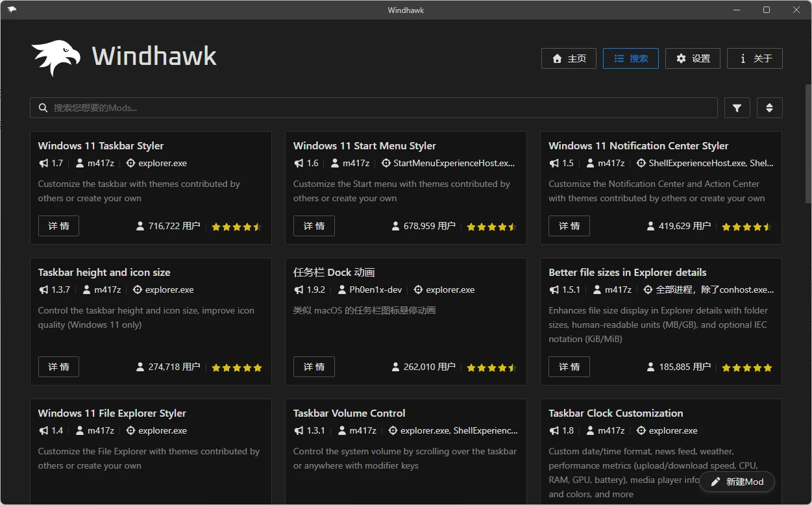Click author icon of Ph0en1x-dev
Viewport: 812px width, 505px height.
pyautogui.click(x=341, y=290)
